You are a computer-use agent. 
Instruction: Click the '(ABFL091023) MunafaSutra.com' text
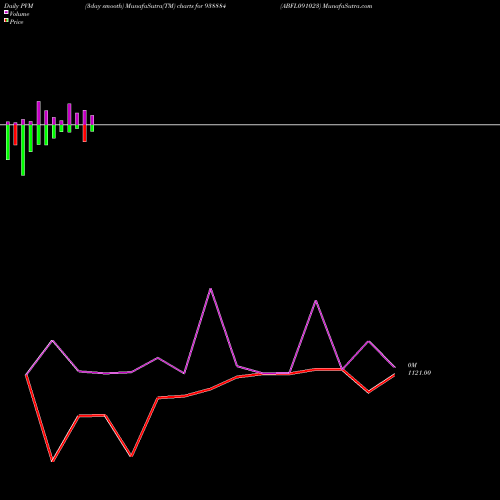(x=326, y=6)
